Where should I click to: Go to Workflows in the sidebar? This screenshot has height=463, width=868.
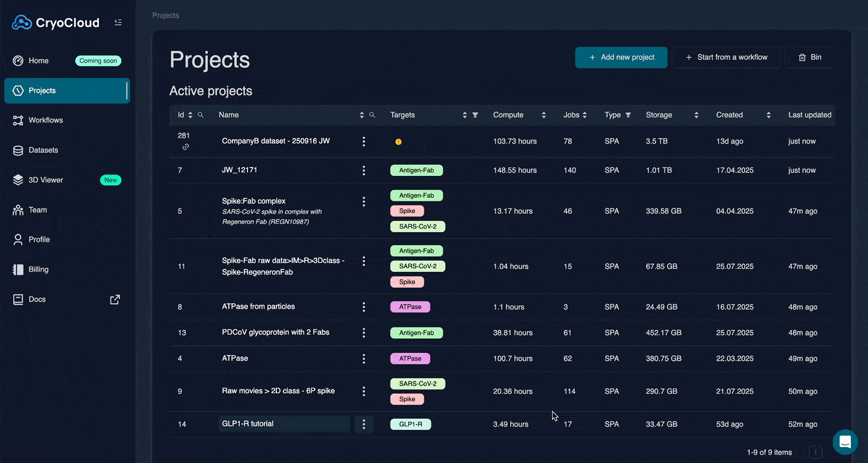(x=46, y=120)
